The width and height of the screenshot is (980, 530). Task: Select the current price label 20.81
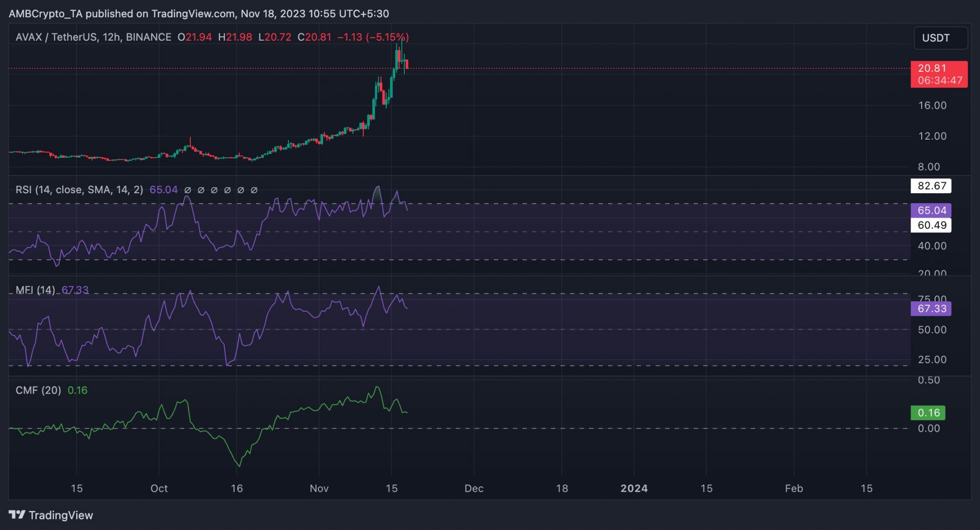click(932, 68)
